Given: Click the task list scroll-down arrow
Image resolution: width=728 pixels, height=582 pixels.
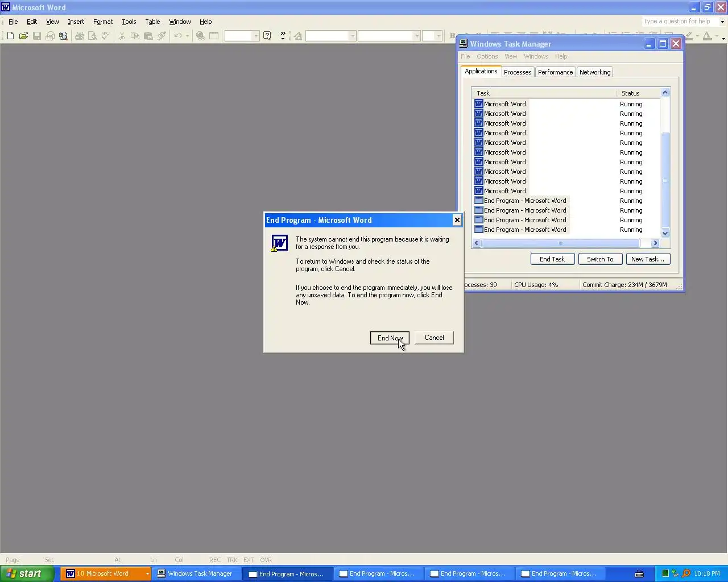Looking at the screenshot, I should [665, 234].
